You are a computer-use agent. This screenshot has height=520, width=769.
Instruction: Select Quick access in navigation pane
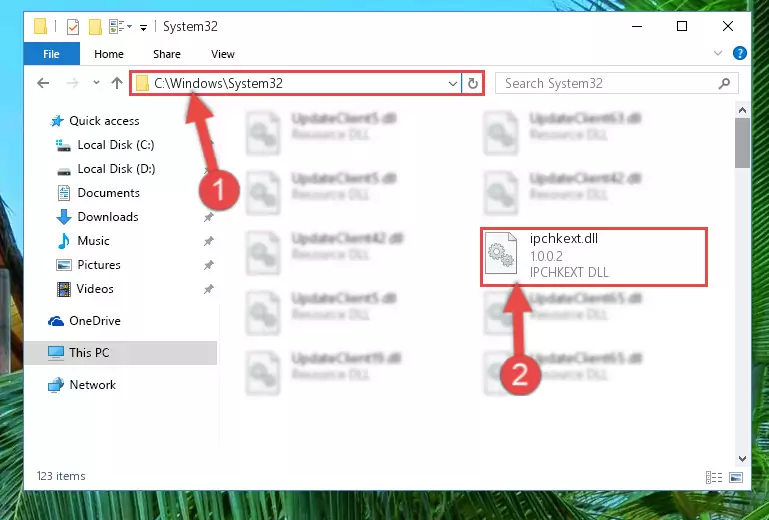[104, 121]
